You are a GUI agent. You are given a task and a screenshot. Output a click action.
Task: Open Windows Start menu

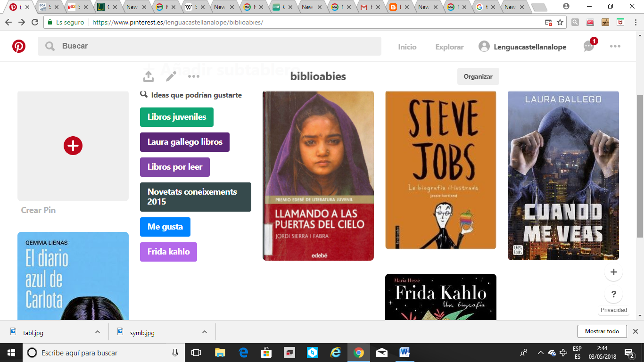coord(11,353)
